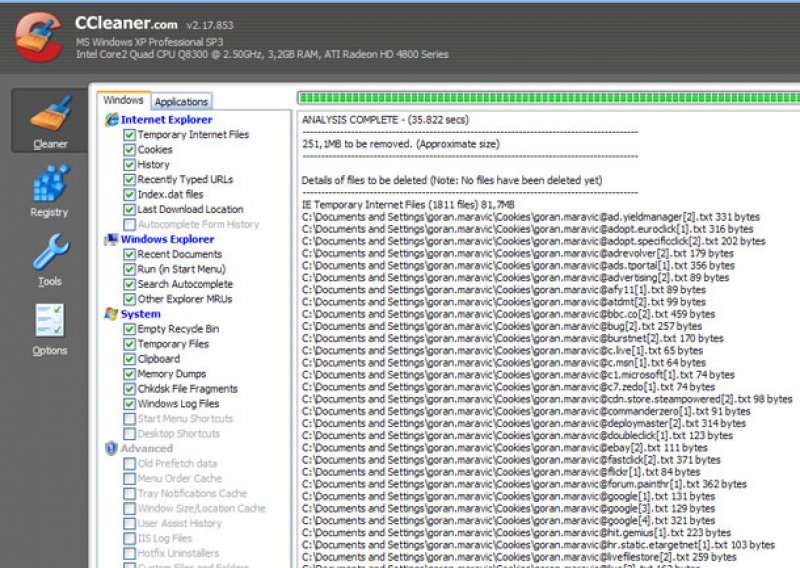The height and width of the screenshot is (568, 800).
Task: Enable Window Size/Location Cache checkbox
Action: pyautogui.click(x=130, y=508)
